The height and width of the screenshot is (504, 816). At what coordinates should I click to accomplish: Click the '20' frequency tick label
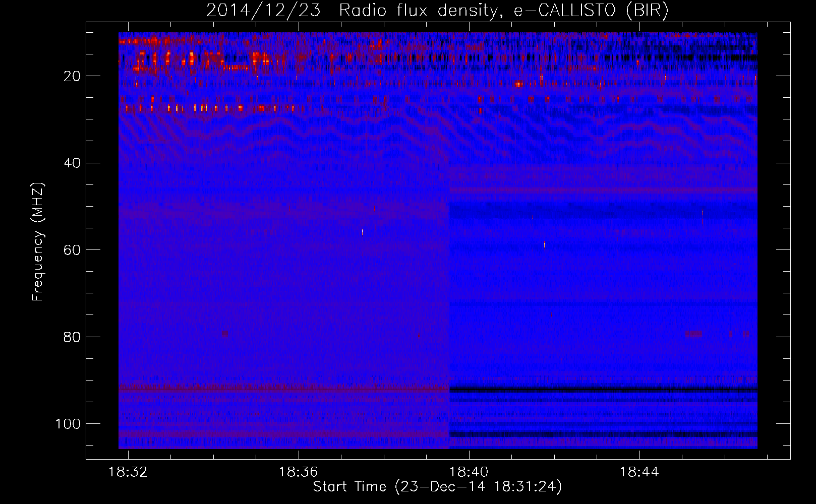click(x=73, y=76)
